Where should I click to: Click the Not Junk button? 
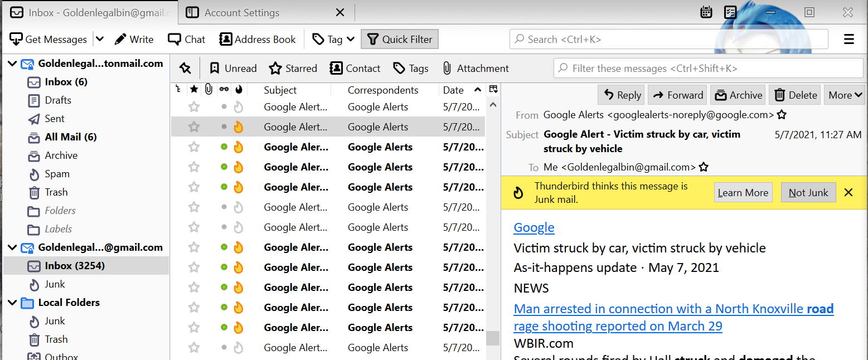808,193
